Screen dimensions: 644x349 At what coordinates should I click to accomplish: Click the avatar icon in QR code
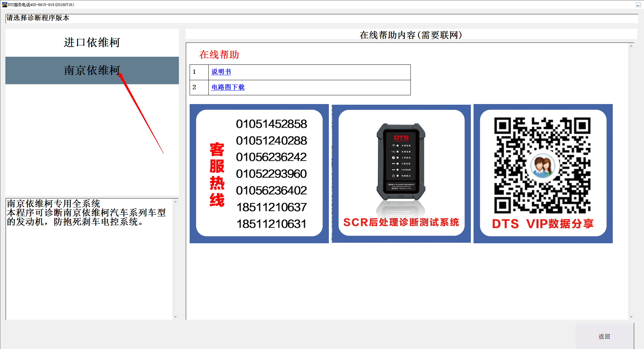click(542, 166)
